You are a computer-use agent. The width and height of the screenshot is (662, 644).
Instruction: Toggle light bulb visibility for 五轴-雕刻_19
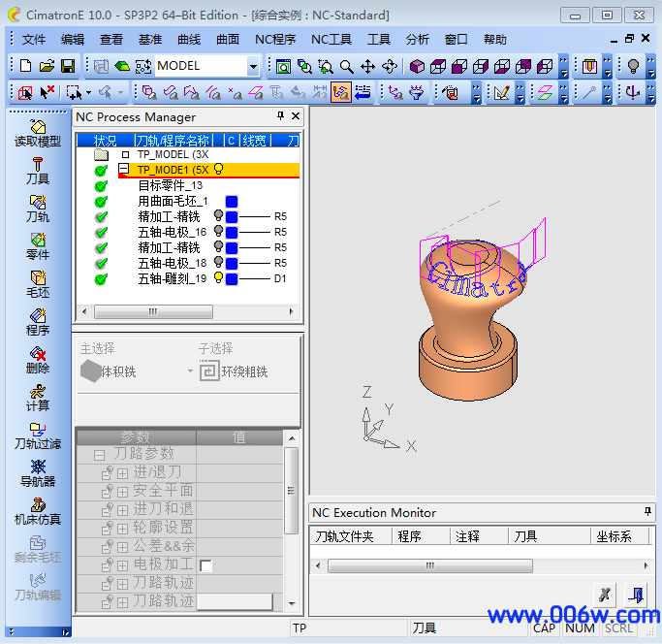pos(219,278)
